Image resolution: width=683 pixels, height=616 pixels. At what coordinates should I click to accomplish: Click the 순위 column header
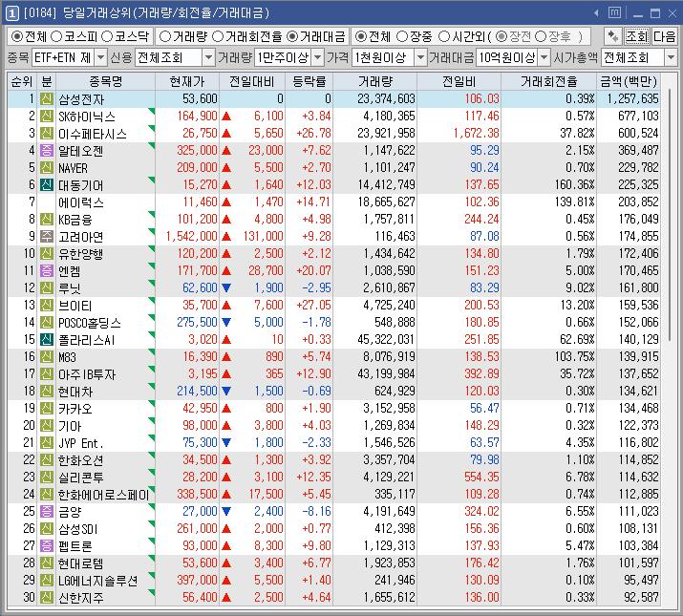point(22,81)
